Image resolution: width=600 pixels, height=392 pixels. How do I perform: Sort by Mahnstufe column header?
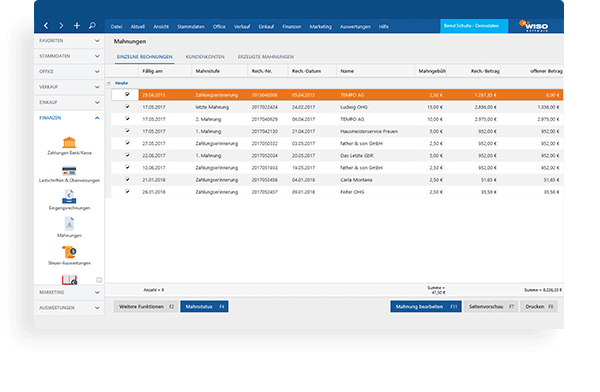pos(220,71)
